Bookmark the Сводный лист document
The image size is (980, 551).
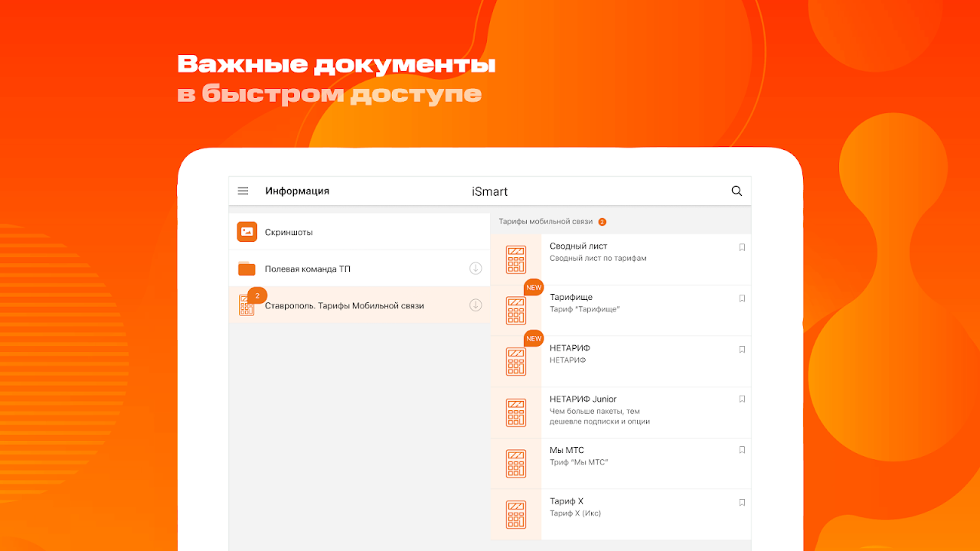[742, 247]
